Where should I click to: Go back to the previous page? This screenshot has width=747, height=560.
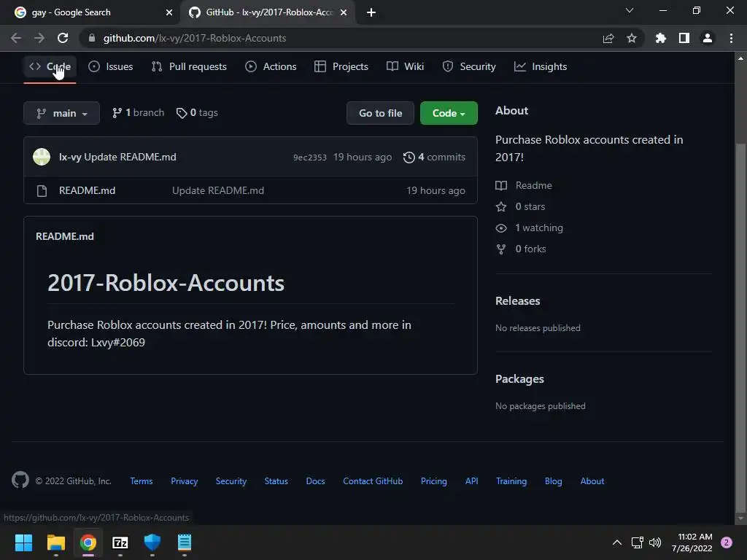16,38
